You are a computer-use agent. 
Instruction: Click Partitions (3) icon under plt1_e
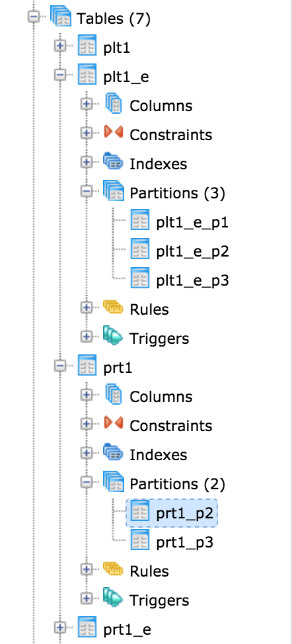[x=114, y=191]
